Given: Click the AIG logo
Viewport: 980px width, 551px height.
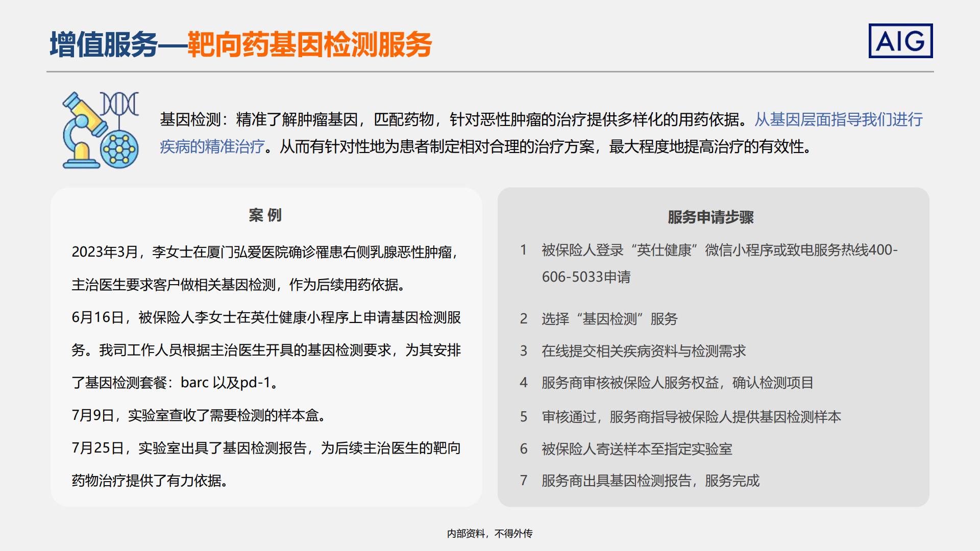Looking at the screenshot, I should click(x=900, y=41).
